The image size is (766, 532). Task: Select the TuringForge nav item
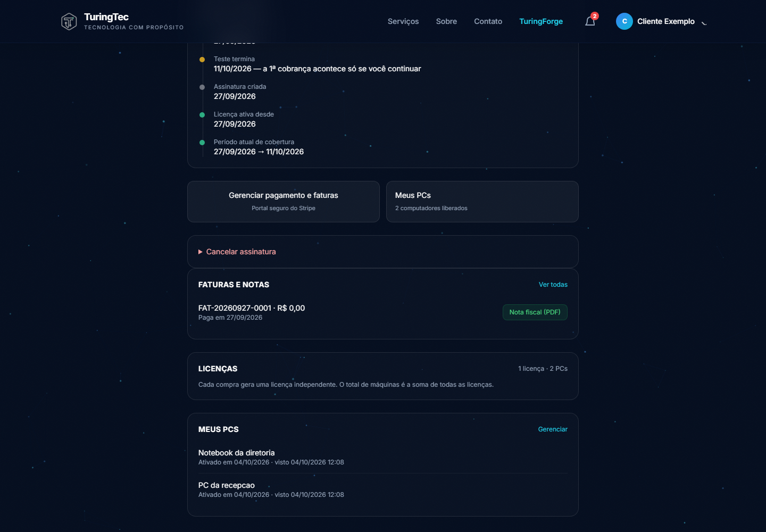coord(541,21)
